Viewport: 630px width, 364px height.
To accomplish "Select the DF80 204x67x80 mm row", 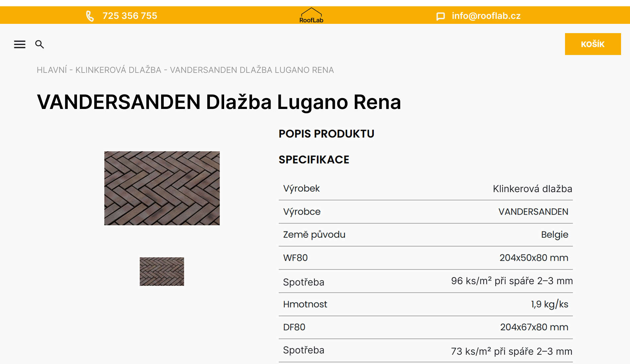I will click(x=426, y=327).
